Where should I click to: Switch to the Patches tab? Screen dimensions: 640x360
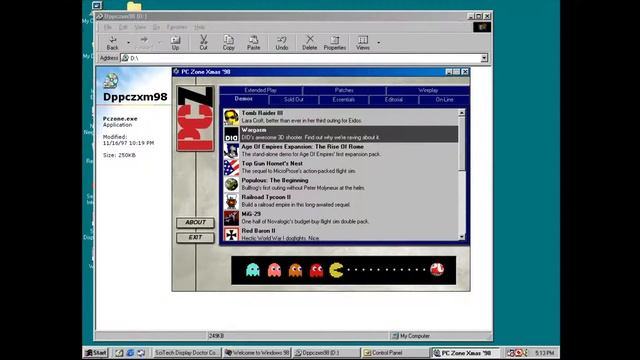tap(344, 90)
